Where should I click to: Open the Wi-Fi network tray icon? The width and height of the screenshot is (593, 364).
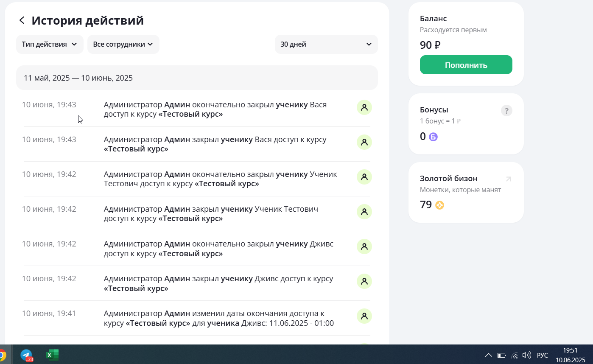(x=515, y=355)
